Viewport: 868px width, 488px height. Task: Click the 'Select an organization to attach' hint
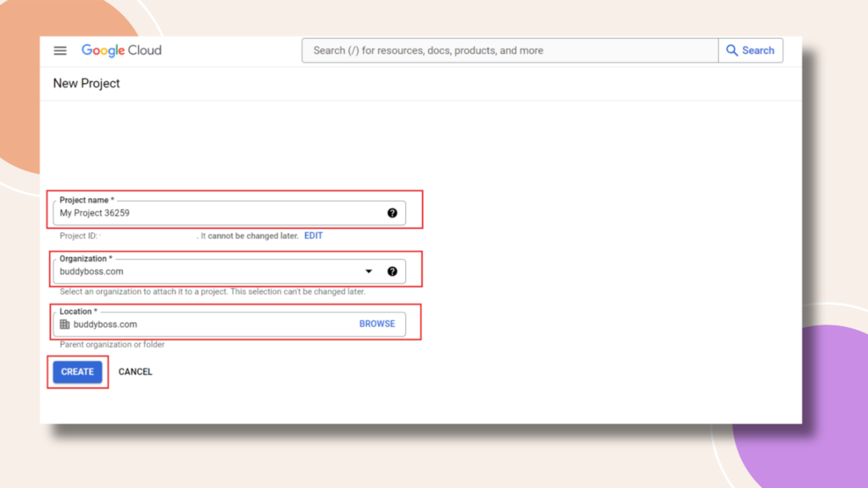point(213,291)
